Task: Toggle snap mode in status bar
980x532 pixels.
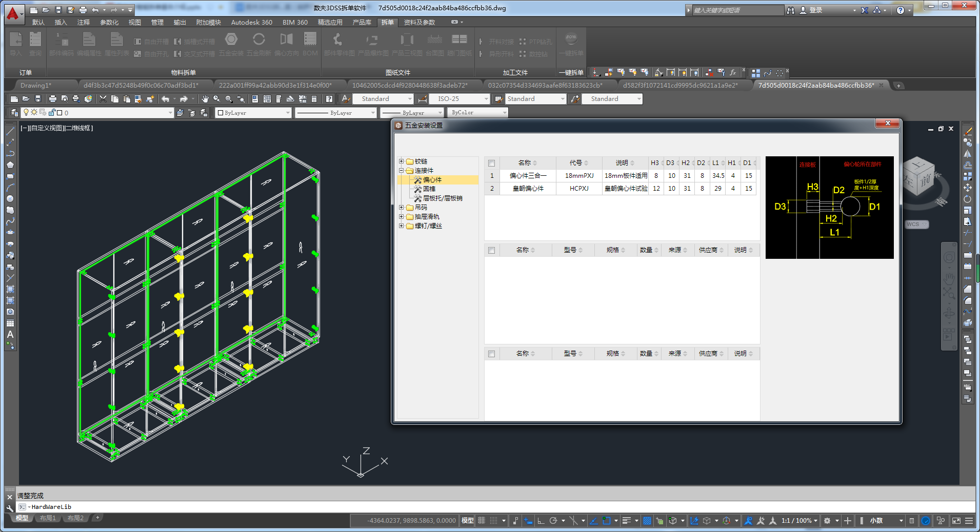Action: tap(493, 521)
